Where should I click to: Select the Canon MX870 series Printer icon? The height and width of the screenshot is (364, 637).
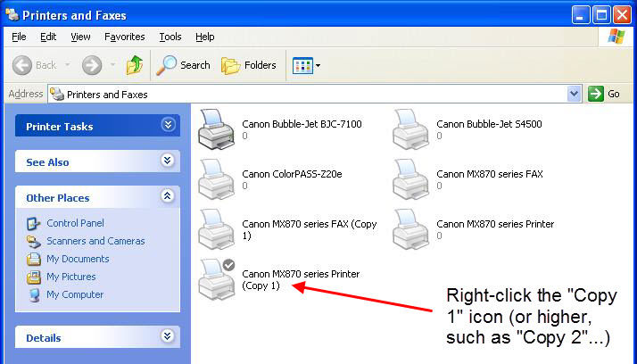coord(410,229)
